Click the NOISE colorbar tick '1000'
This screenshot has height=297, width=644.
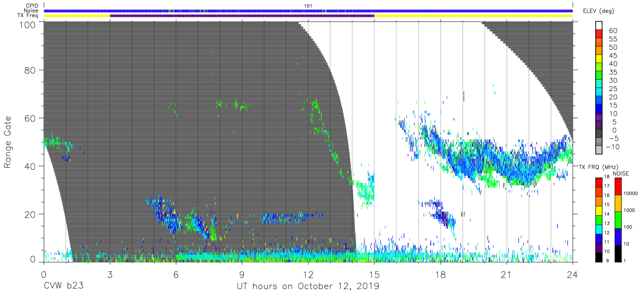coord(630,210)
